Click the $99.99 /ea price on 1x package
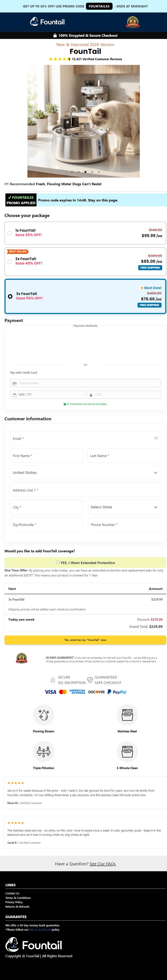The width and height of the screenshot is (167, 980). tap(152, 236)
